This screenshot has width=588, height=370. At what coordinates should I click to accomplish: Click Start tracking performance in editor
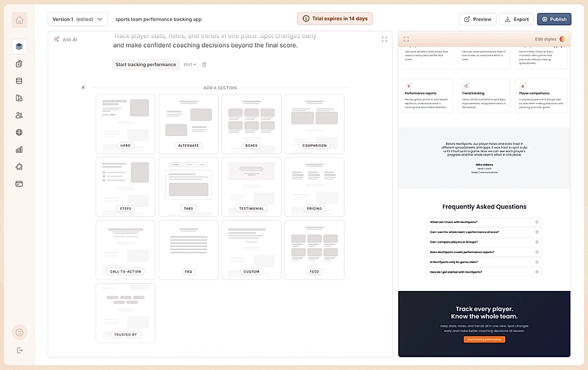tap(146, 64)
